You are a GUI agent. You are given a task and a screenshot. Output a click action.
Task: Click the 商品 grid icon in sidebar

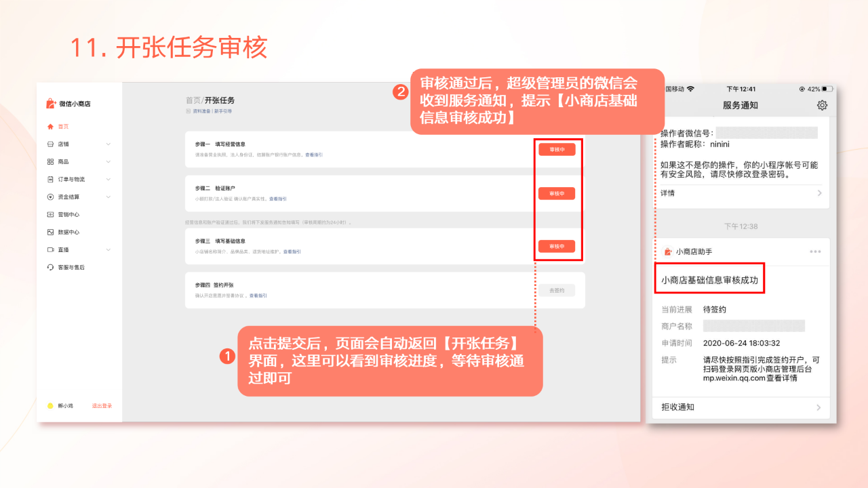[50, 162]
